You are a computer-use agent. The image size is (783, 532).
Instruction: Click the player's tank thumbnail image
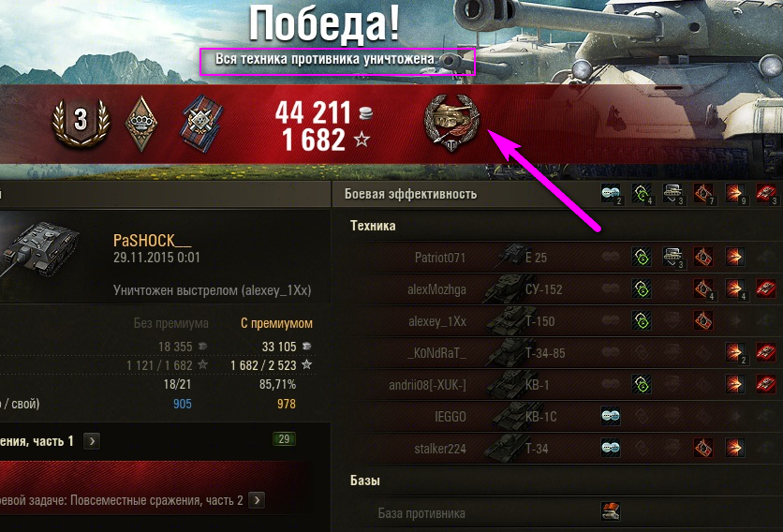pyautogui.click(x=40, y=249)
